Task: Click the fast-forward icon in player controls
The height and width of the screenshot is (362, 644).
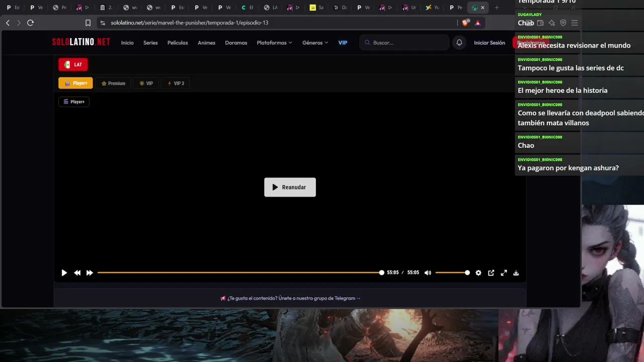Action: 90,273
